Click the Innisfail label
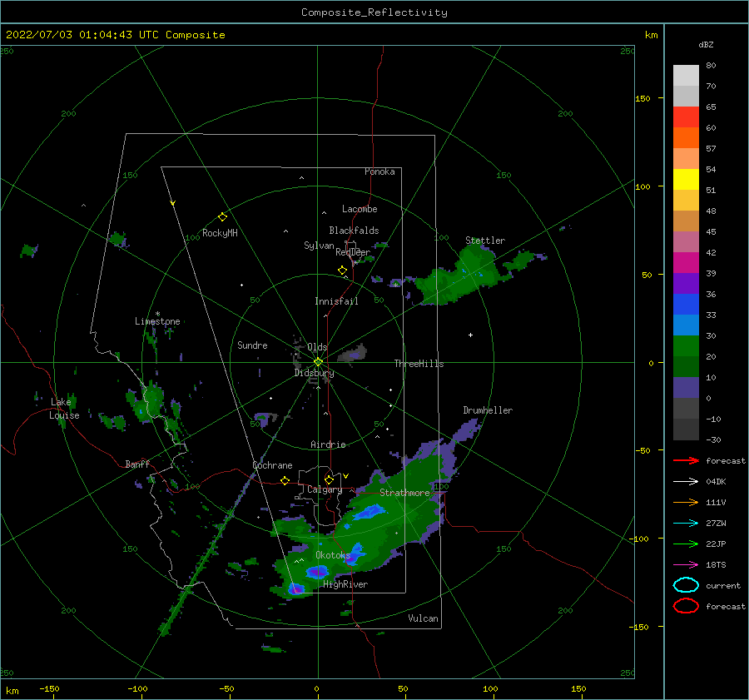 click(336, 301)
